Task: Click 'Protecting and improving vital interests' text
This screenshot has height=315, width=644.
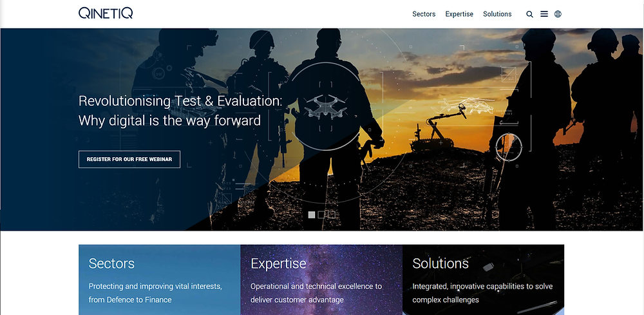Action: (x=156, y=293)
